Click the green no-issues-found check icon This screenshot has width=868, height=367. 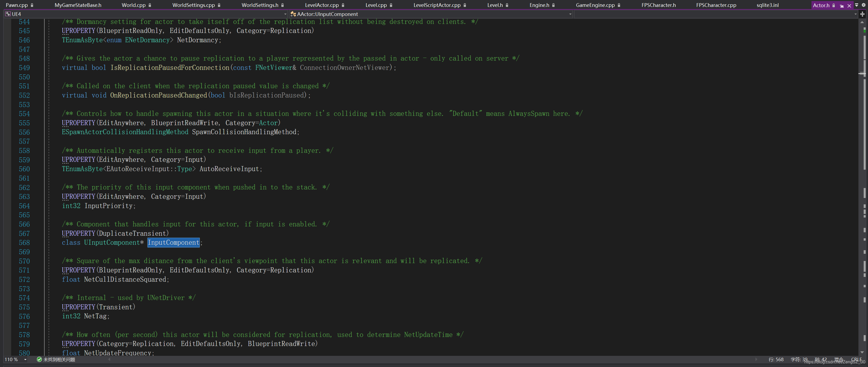coord(39,360)
